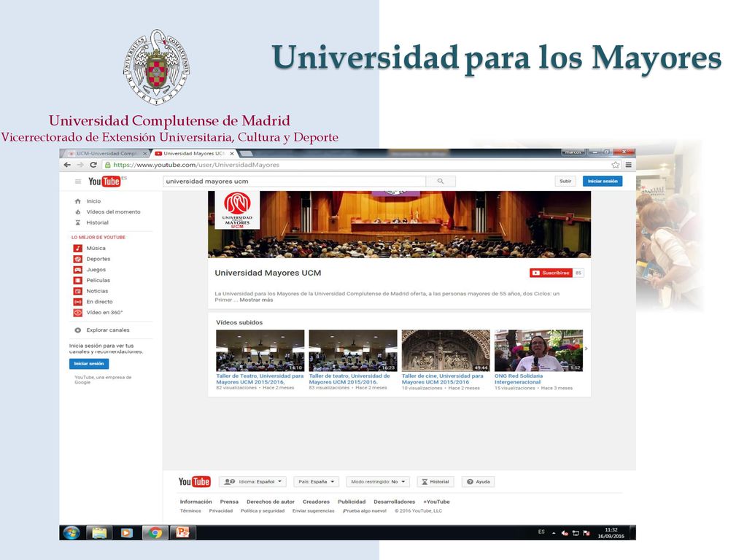Open the Taller de cine video thumbnail

(x=446, y=351)
